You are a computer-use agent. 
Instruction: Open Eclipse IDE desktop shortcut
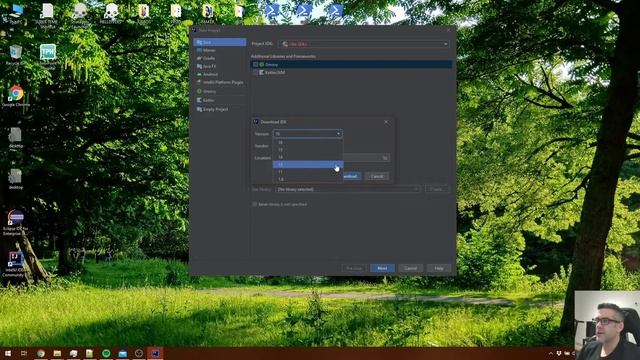pyautogui.click(x=16, y=223)
